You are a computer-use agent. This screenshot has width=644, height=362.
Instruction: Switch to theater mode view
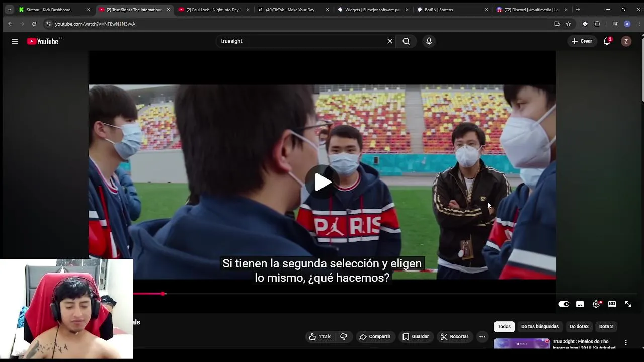click(612, 304)
